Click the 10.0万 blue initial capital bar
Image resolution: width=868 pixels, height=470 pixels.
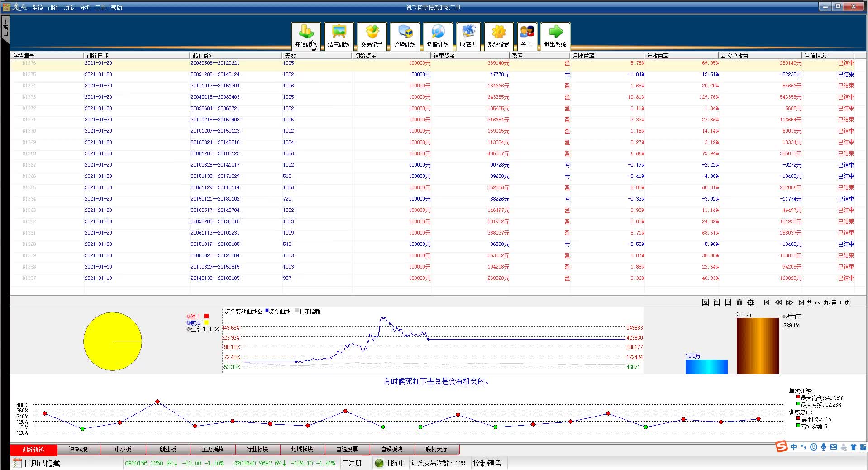pos(706,367)
